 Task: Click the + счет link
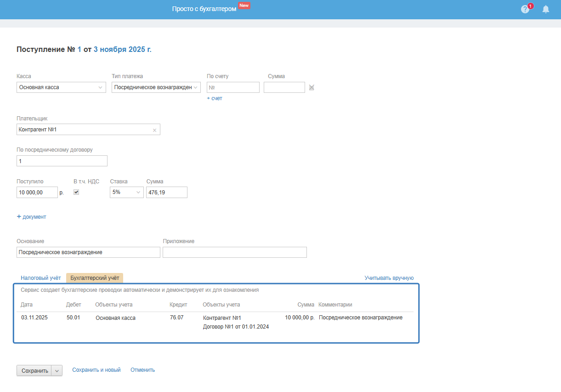[215, 98]
